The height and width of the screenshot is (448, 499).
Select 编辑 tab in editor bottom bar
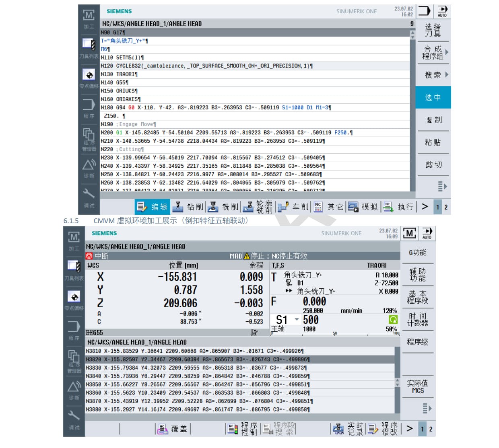[152, 207]
